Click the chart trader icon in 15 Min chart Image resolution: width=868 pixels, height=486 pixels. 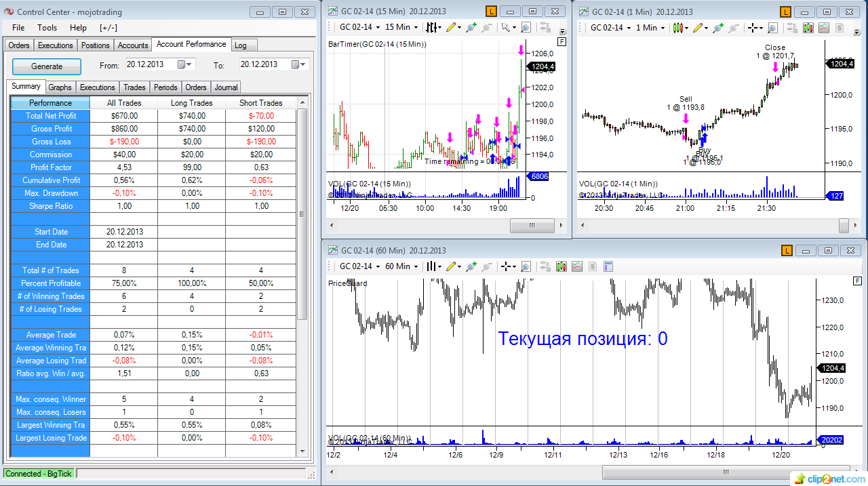545,27
